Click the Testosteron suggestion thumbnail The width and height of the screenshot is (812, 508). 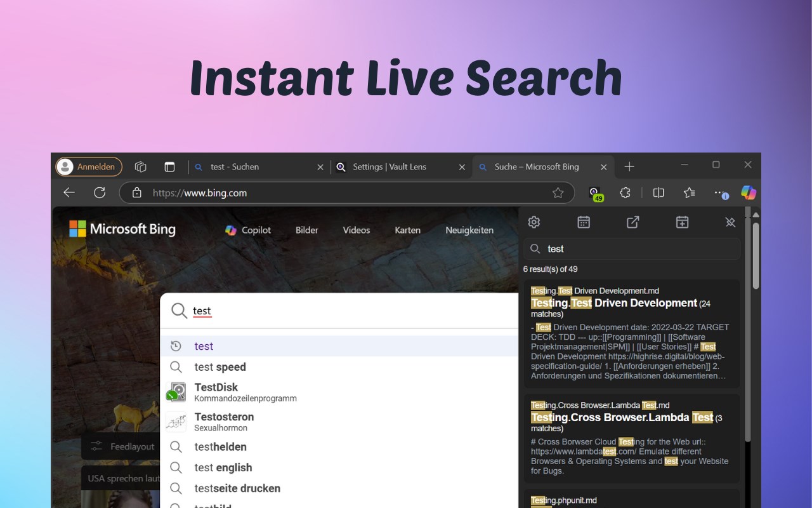pyautogui.click(x=176, y=422)
